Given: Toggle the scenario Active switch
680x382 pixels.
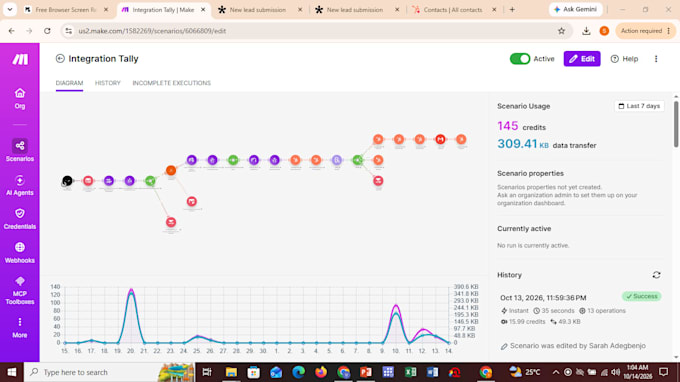Looking at the screenshot, I should click(520, 59).
